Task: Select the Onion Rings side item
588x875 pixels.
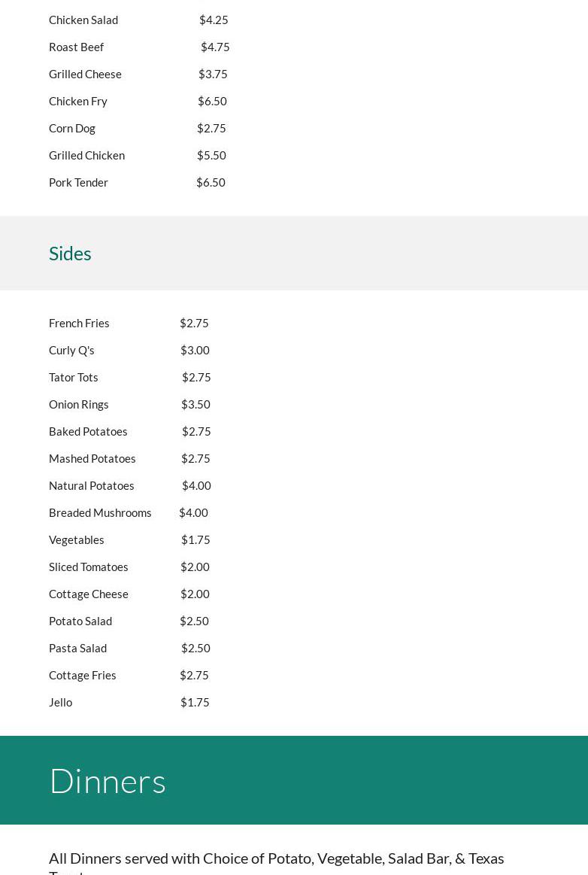Action: (x=79, y=405)
